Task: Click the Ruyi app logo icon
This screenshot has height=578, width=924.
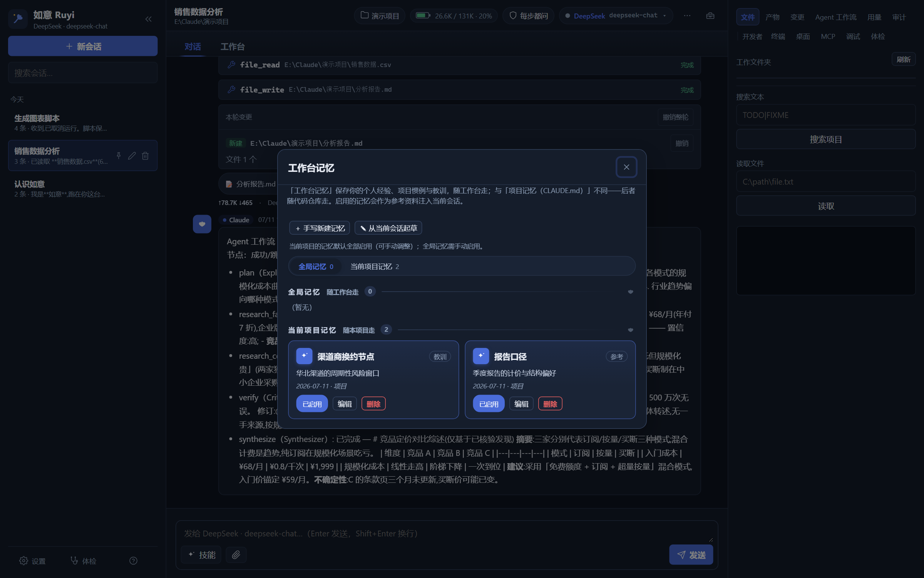Action: tap(18, 19)
